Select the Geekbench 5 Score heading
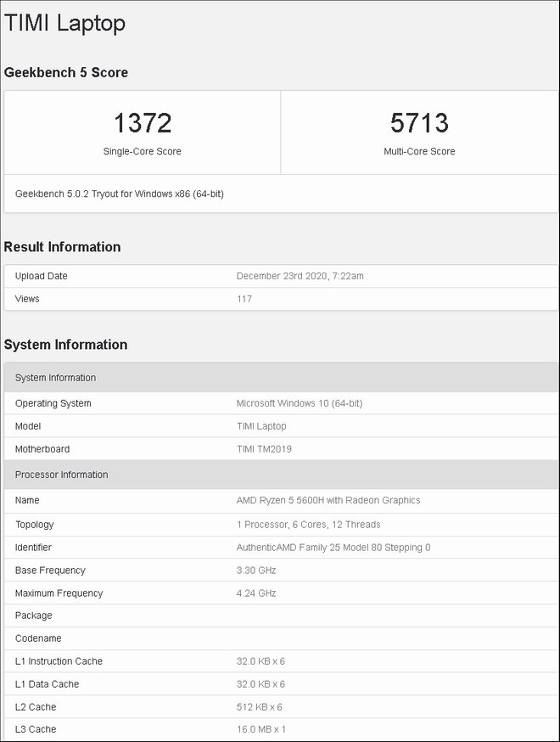 pos(65,72)
